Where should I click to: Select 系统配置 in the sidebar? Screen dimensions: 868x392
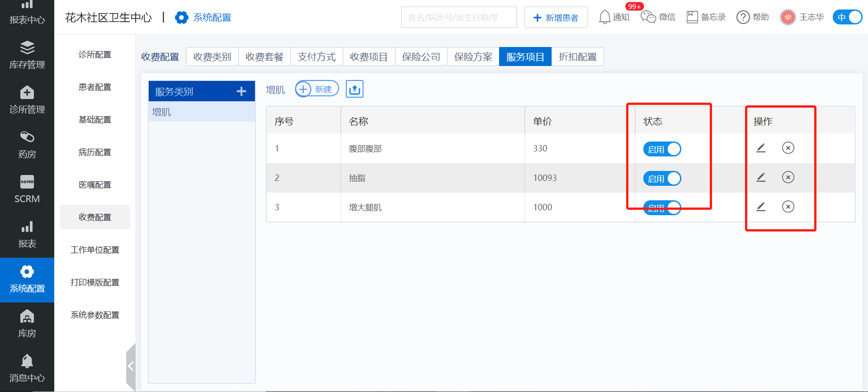27,280
